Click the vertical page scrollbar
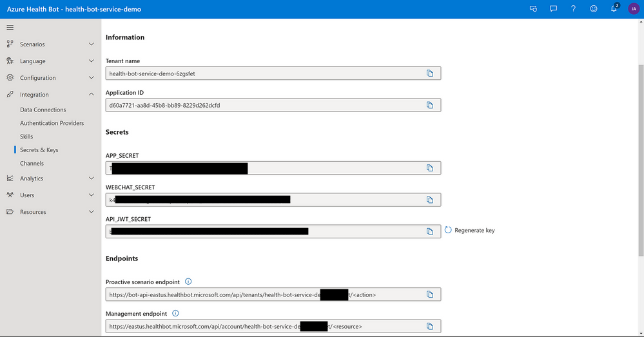This screenshot has width=644, height=337. click(641, 160)
